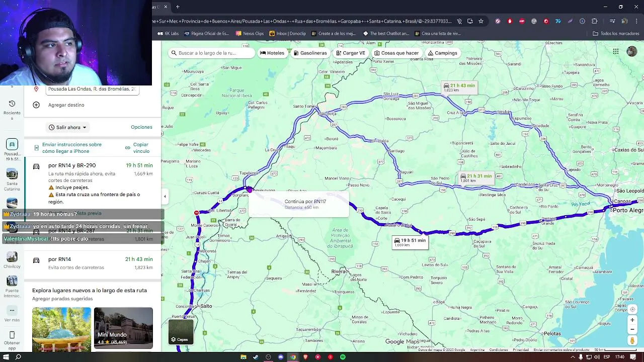The height and width of the screenshot is (362, 644).
Task: Open the Extensions puzzle icon
Action: pyautogui.click(x=595, y=21)
